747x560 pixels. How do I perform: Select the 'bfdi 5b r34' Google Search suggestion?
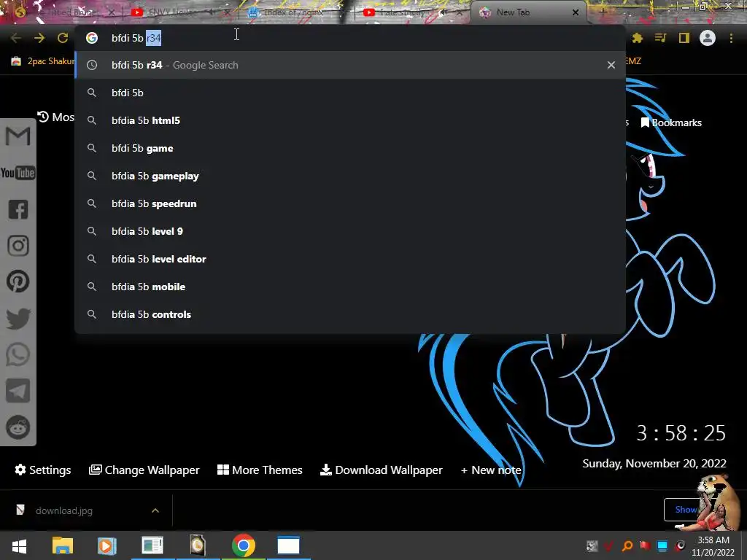pos(350,65)
